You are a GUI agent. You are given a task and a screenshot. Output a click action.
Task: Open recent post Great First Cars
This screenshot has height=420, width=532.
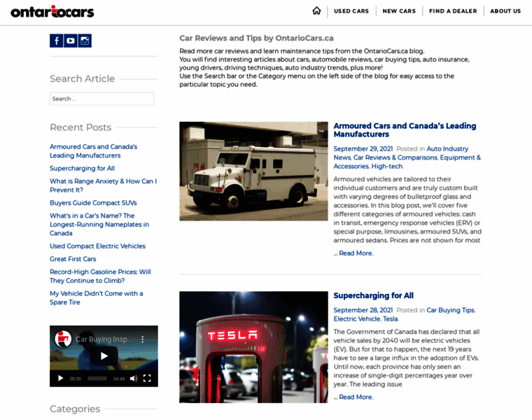click(x=73, y=259)
